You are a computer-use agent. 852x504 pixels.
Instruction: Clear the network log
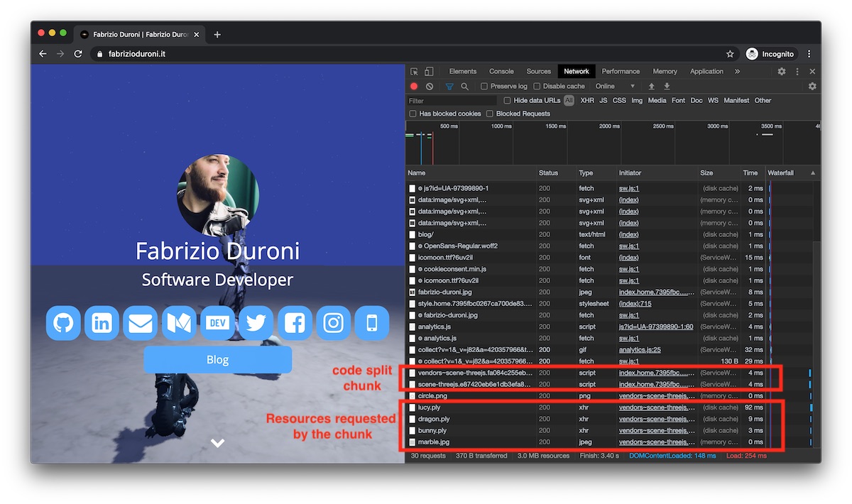coord(430,86)
